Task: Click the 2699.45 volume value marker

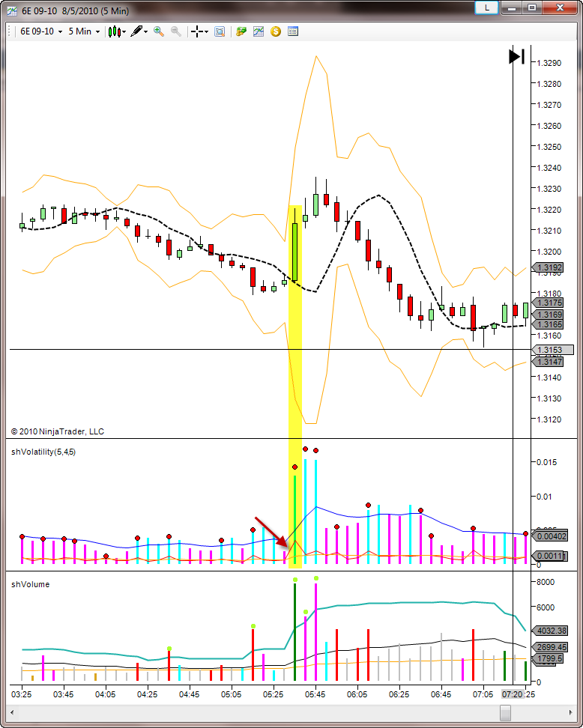Action: (550, 647)
